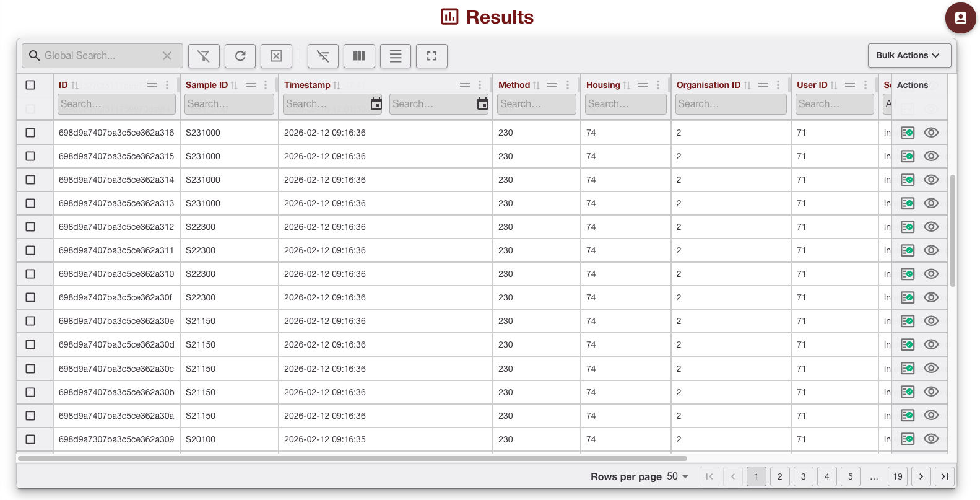The image size is (980, 500).
Task: View details eye icon for row a30a
Action: click(931, 415)
